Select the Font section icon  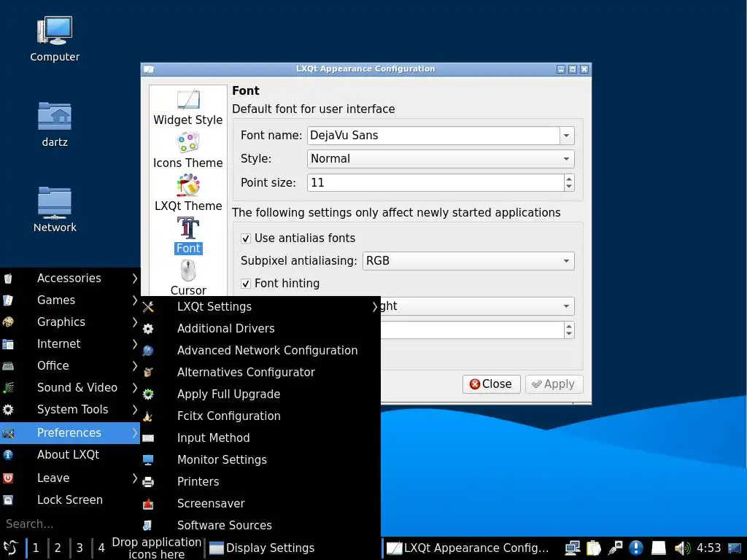pyautogui.click(x=188, y=228)
